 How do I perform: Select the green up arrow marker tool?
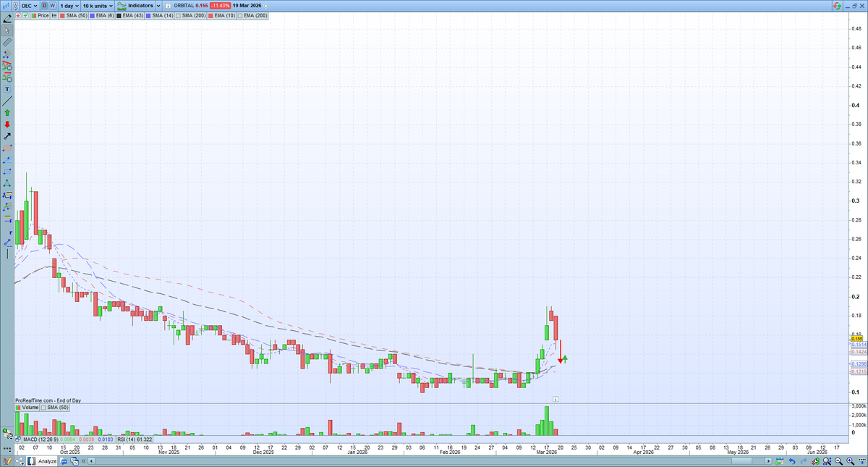[x=7, y=113]
